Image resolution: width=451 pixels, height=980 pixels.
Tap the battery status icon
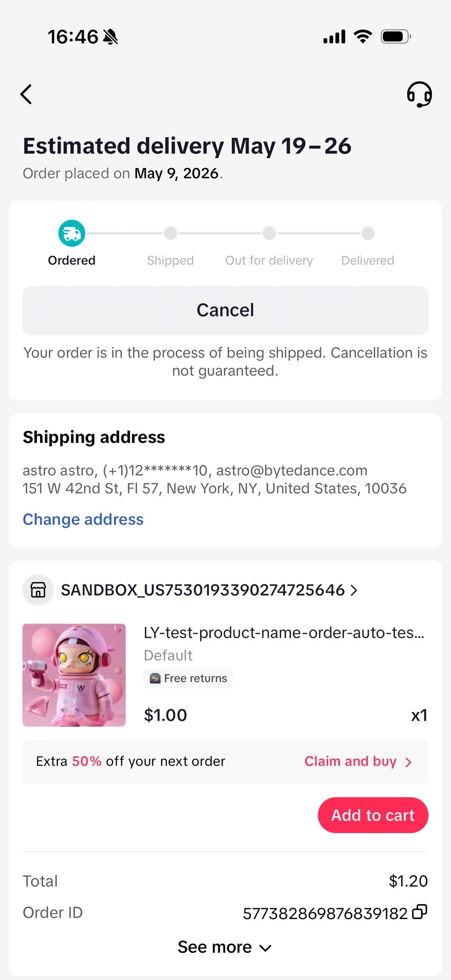(x=396, y=37)
